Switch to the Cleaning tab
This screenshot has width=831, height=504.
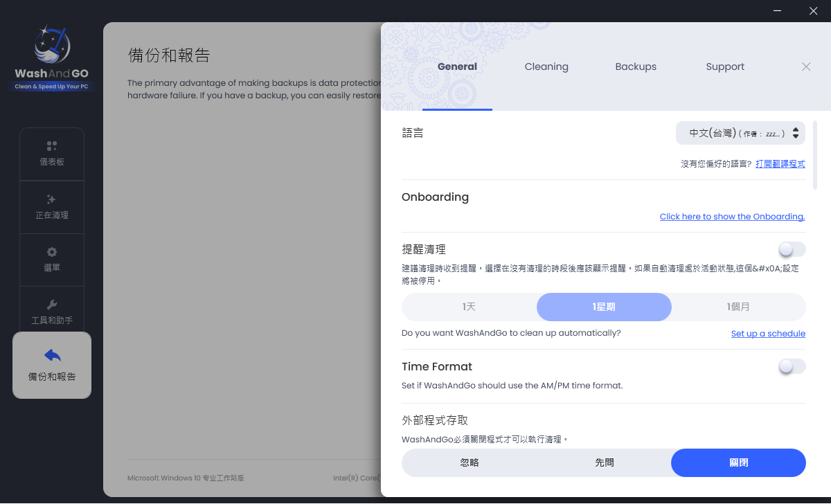coord(546,66)
